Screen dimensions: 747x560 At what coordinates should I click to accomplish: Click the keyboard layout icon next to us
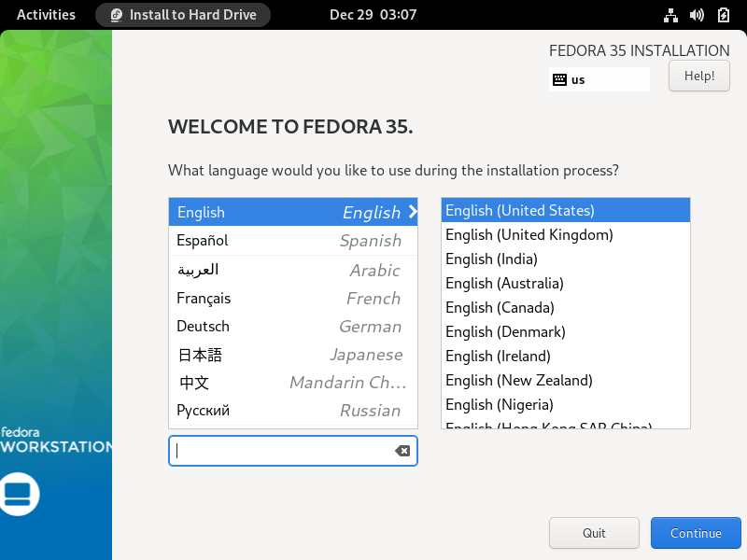559,79
